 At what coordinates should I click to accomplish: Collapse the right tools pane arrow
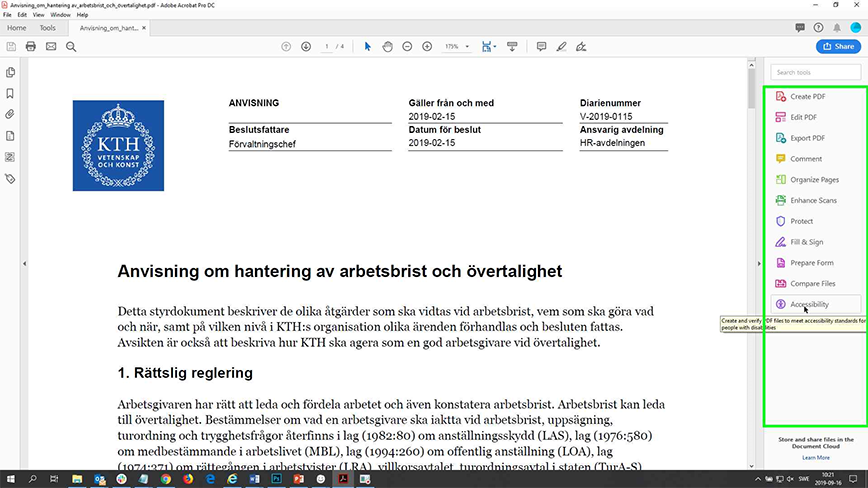click(759, 264)
